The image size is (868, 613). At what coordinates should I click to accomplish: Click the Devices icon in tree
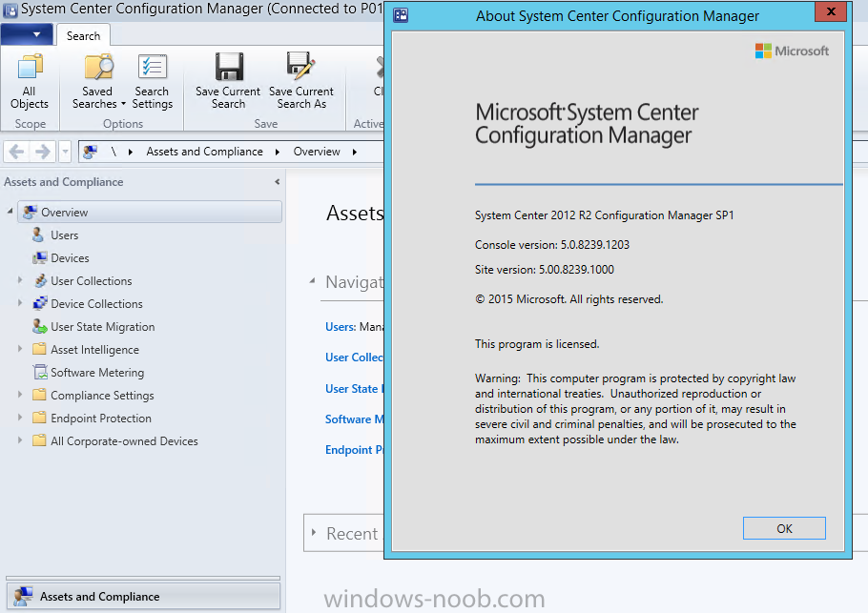(39, 257)
